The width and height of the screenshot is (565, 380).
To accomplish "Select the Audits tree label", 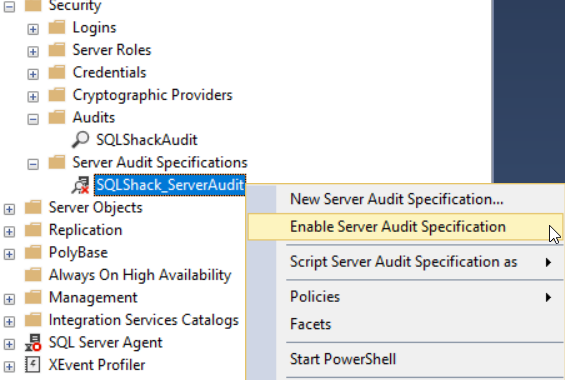I will coord(94,117).
